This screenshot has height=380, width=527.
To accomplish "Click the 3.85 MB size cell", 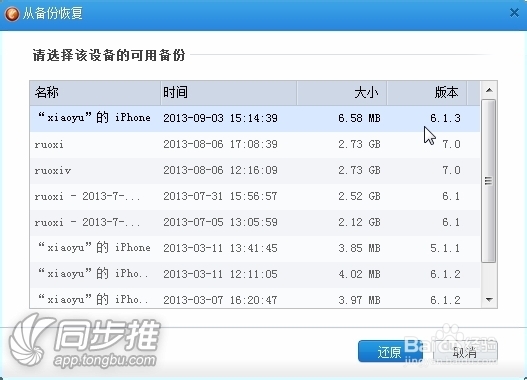I will (x=359, y=248).
